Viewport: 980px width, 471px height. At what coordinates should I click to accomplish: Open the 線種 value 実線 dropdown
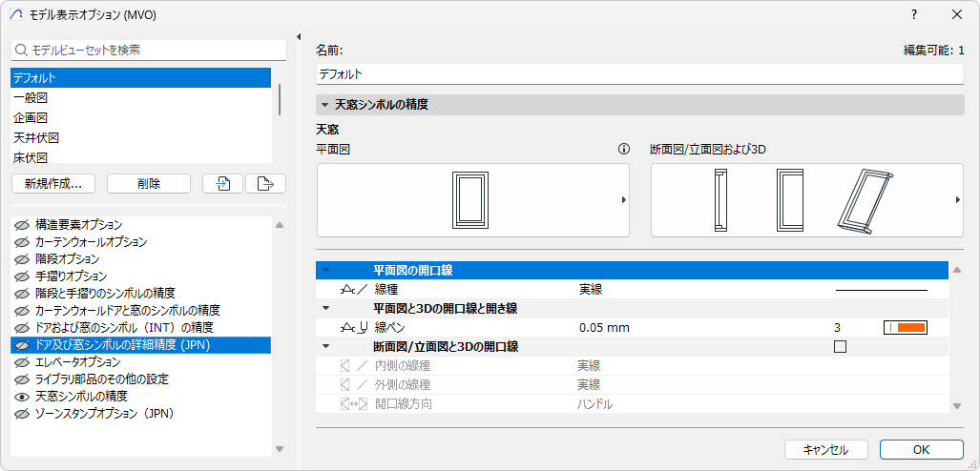[x=591, y=289]
